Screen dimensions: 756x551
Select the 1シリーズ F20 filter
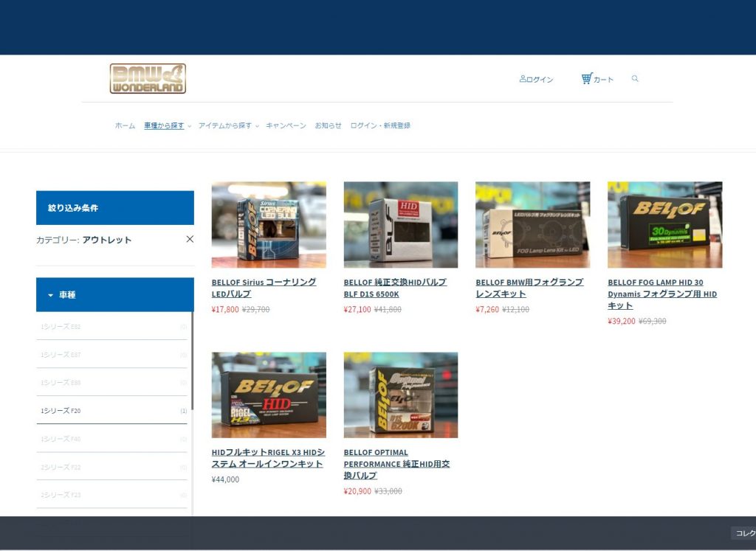pyautogui.click(x=112, y=411)
